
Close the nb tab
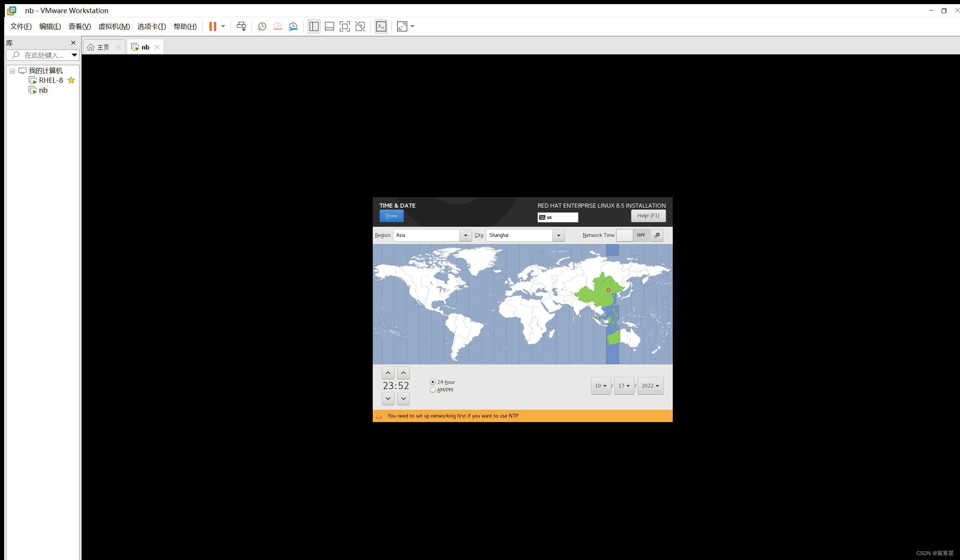pyautogui.click(x=157, y=47)
